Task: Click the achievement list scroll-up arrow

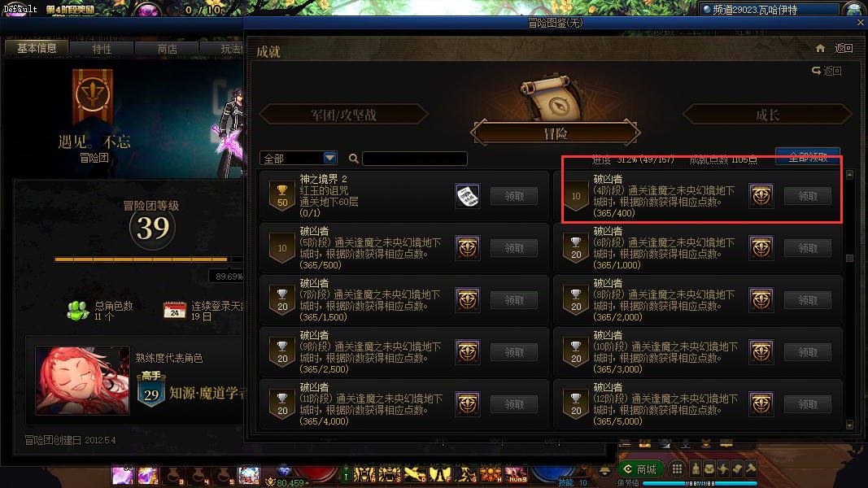Action: [850, 175]
